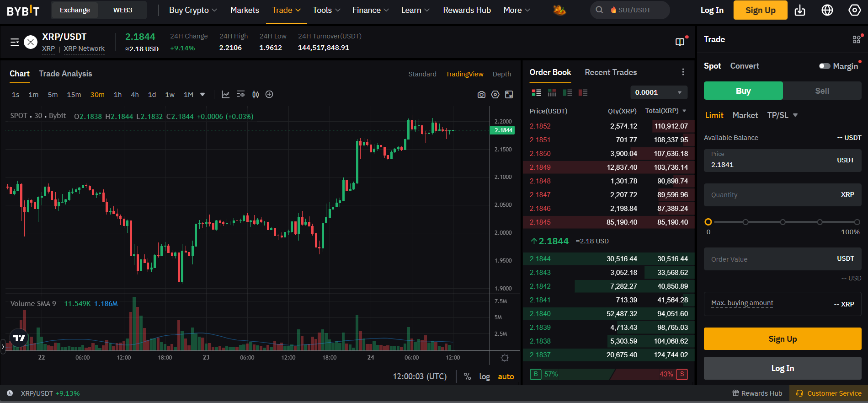
Task: Open the Bybit home logo
Action: tap(23, 11)
